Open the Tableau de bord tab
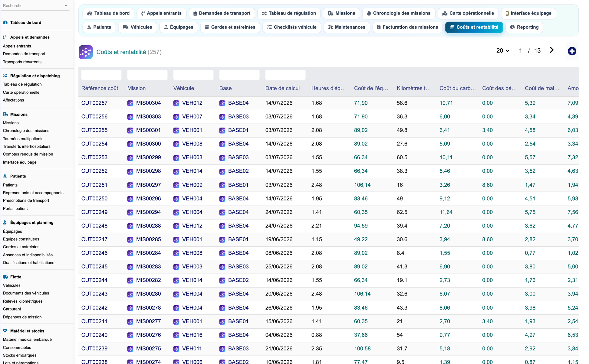The image size is (589, 364). 108,13
